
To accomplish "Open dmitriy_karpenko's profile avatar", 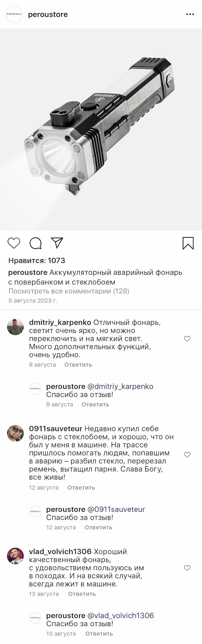I will pyautogui.click(x=15, y=327).
